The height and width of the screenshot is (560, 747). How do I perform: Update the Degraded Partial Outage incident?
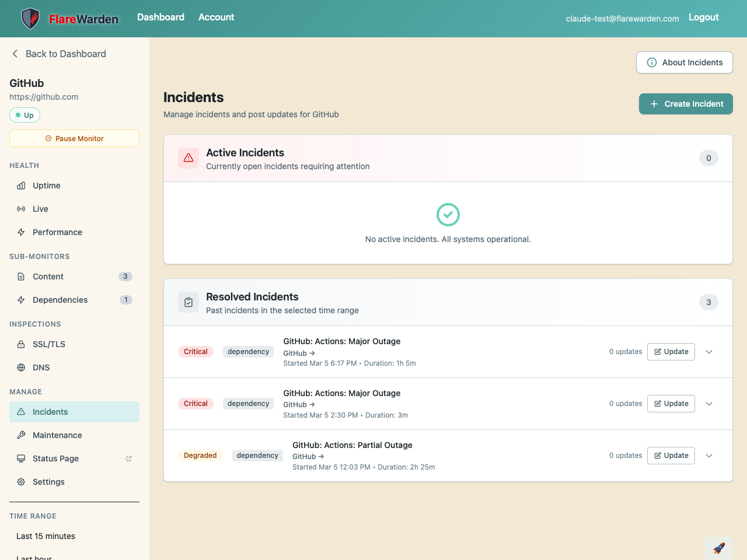671,456
